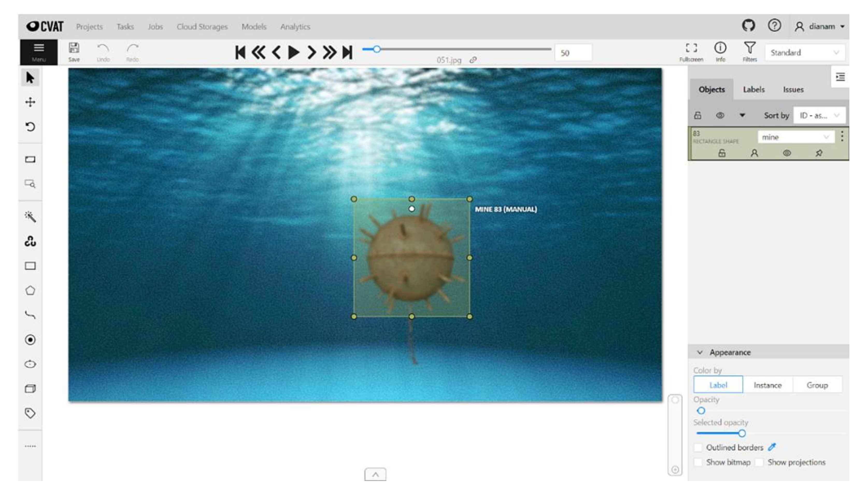Open the Standard workspace dropdown

pyautogui.click(x=804, y=53)
